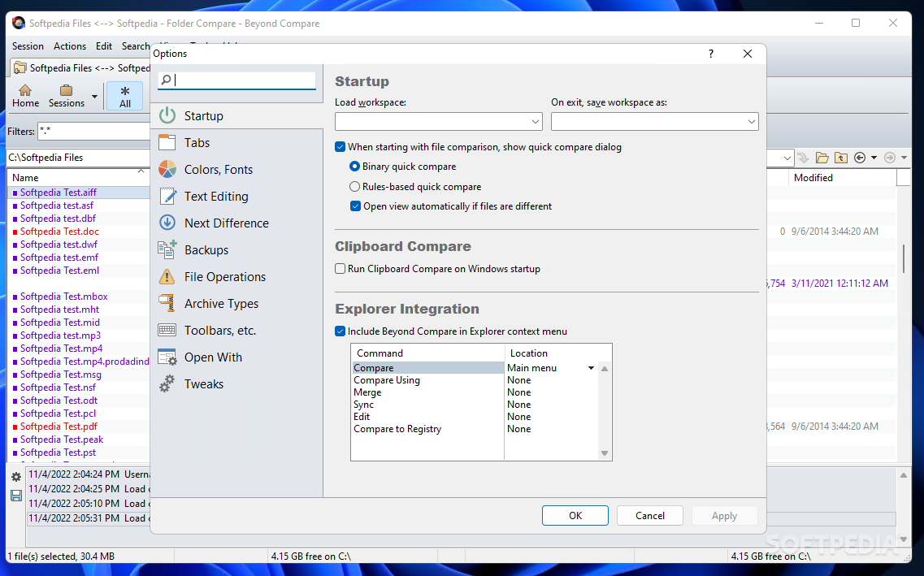Screen dimensions: 924x576
Task: Click the search magnifier icon in Options
Action: pyautogui.click(x=166, y=80)
